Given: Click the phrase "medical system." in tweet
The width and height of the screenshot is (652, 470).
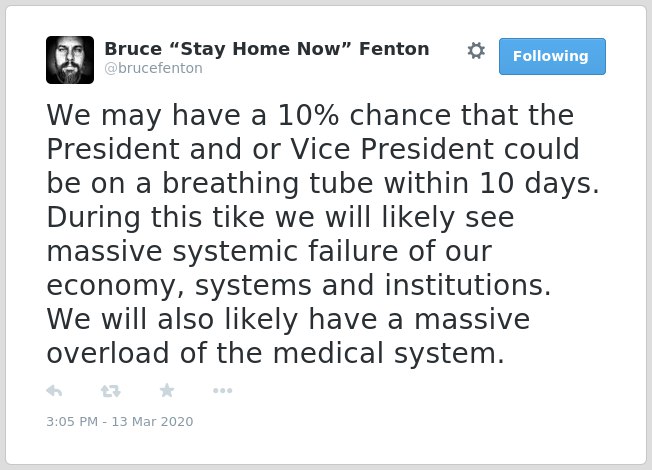Looking at the screenshot, I should point(389,354).
